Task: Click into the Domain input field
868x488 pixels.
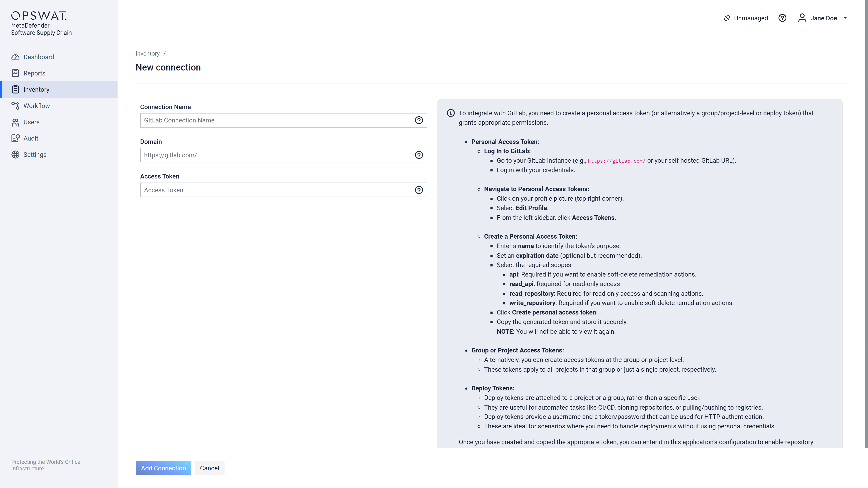Action: [276, 155]
